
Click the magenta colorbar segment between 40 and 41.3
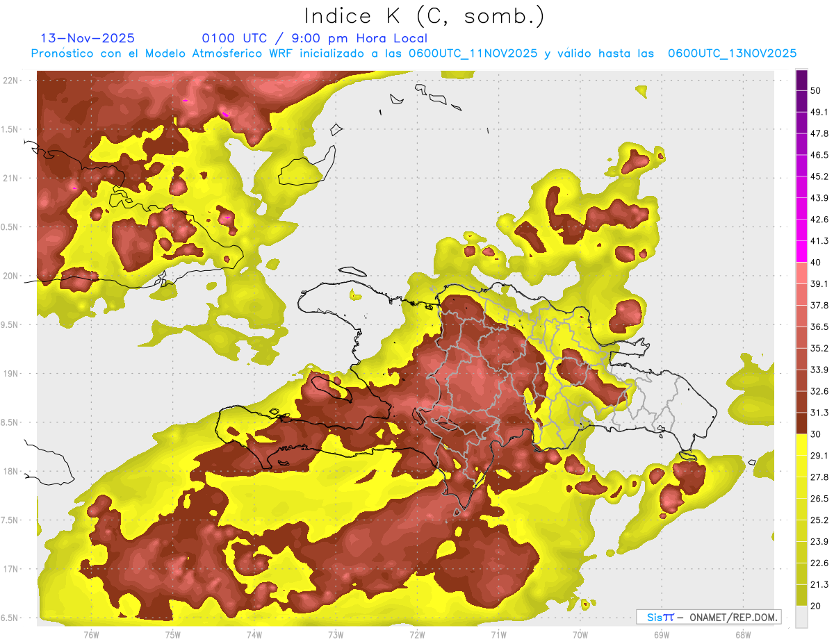click(x=802, y=251)
